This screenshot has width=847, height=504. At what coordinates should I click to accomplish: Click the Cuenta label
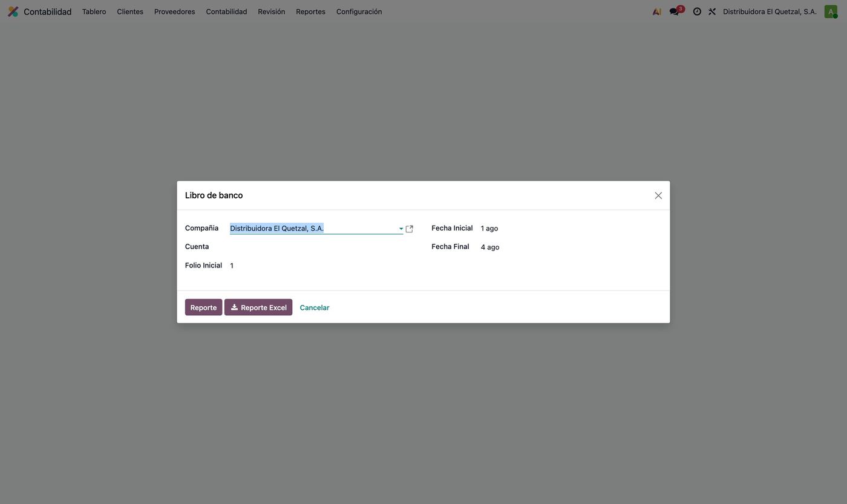(x=197, y=246)
